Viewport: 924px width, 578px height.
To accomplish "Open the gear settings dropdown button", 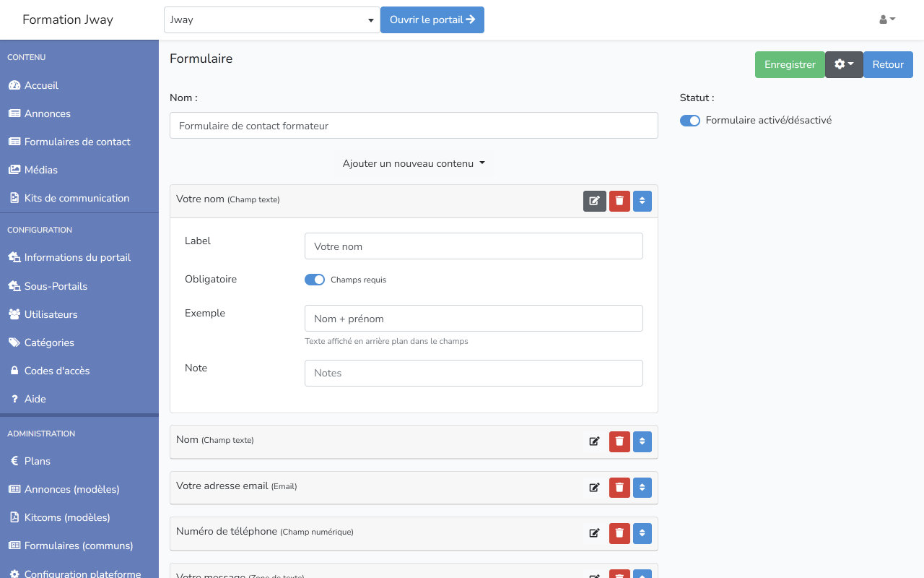I will click(x=843, y=64).
